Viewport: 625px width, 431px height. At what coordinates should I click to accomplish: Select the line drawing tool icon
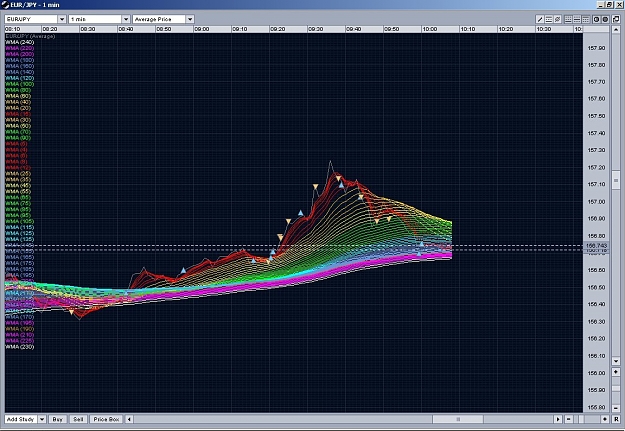click(x=540, y=19)
